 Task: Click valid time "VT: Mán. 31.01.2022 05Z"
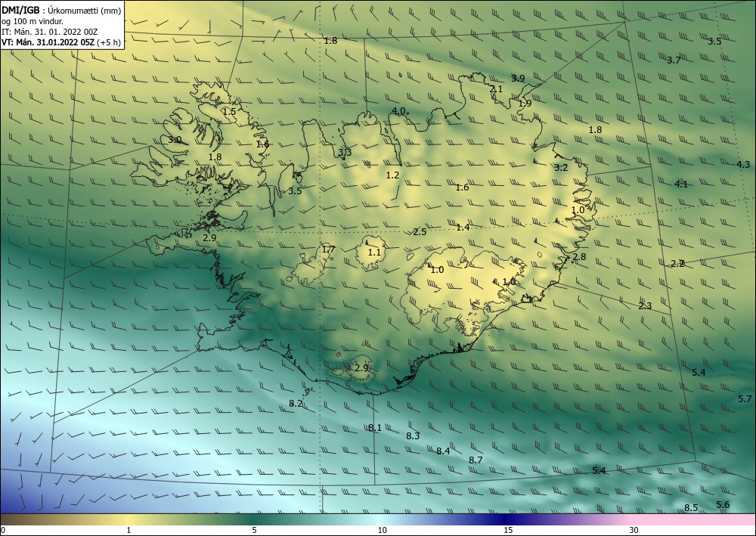point(48,42)
